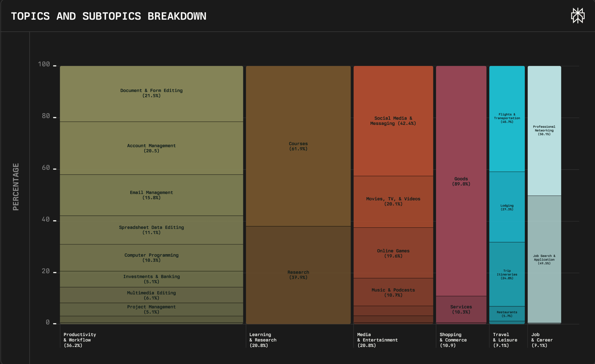The image size is (595, 364).
Task: Click the Computer Programming block
Action: pos(151,257)
